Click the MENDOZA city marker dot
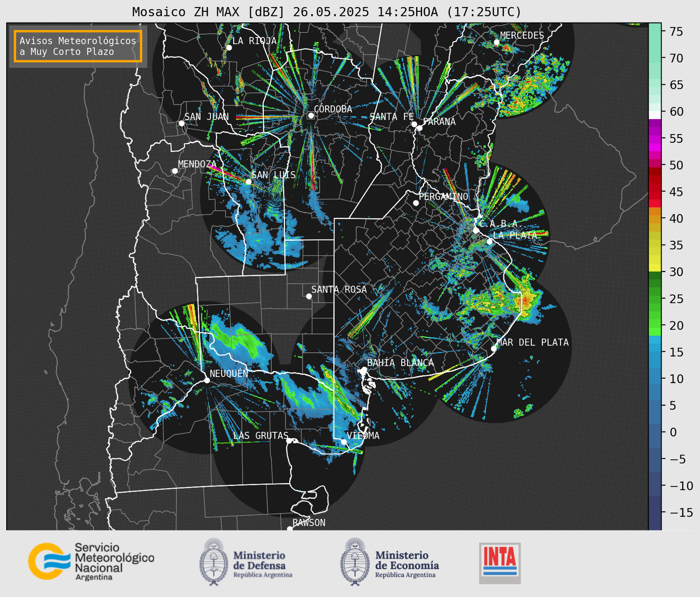Viewport: 700px width, 597px height. pos(175,171)
